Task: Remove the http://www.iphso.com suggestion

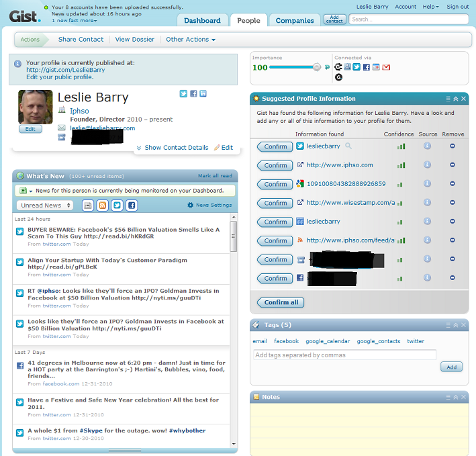Action: point(453,165)
